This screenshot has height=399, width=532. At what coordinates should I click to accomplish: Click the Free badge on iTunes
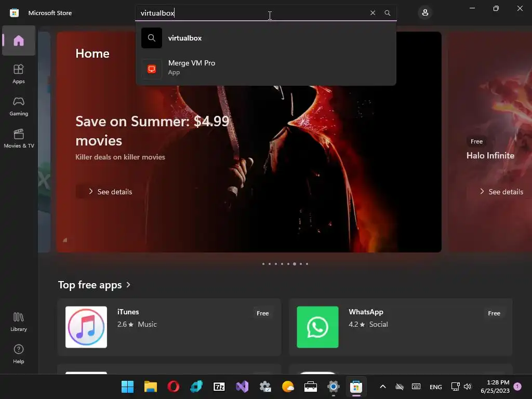pyautogui.click(x=262, y=313)
